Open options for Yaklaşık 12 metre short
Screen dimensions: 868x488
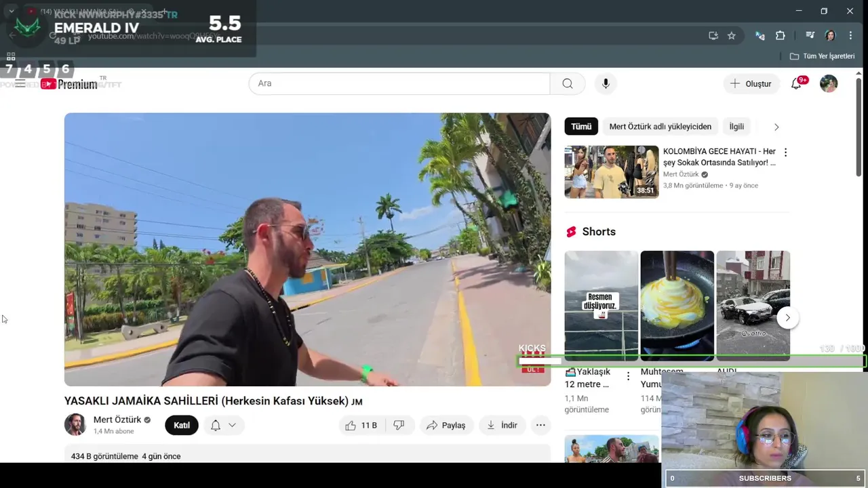tap(628, 375)
